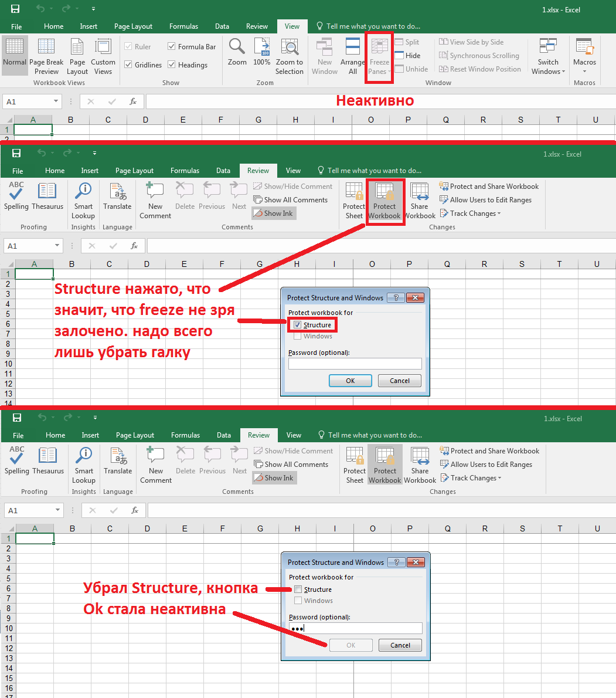Set zoom to 100% on the View ribbon

pyautogui.click(x=262, y=52)
